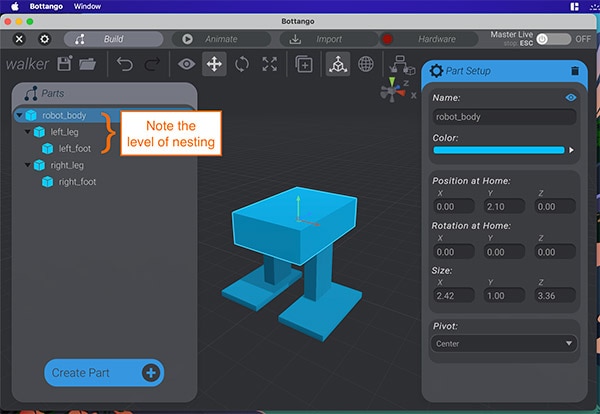Toggle part visibility eye in Part Setup
This screenshot has width=600, height=414.
(571, 97)
